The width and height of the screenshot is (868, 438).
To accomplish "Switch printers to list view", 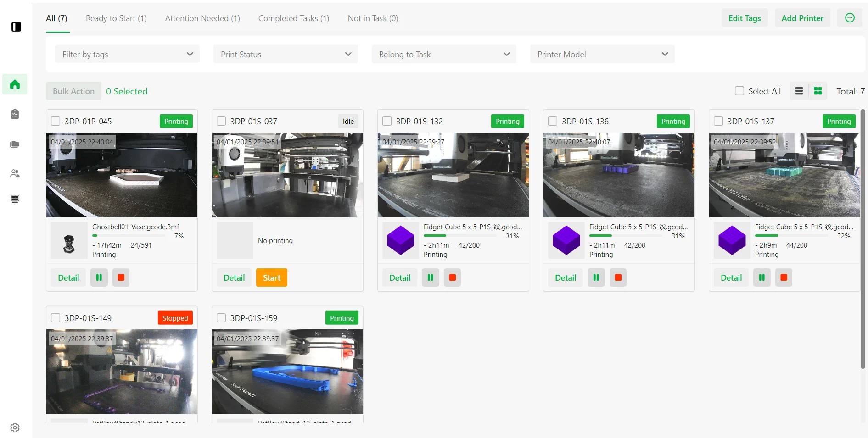I will (799, 91).
